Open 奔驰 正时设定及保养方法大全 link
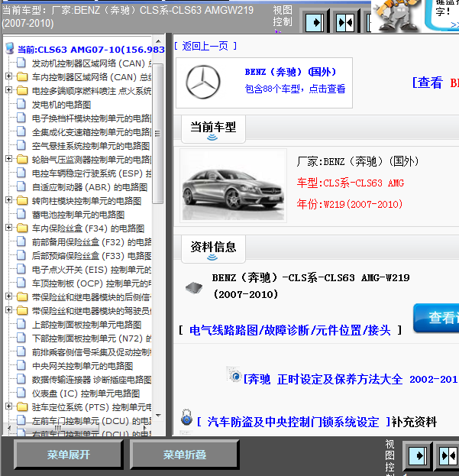Image resolution: width=459 pixels, height=476 pixels. click(351, 380)
